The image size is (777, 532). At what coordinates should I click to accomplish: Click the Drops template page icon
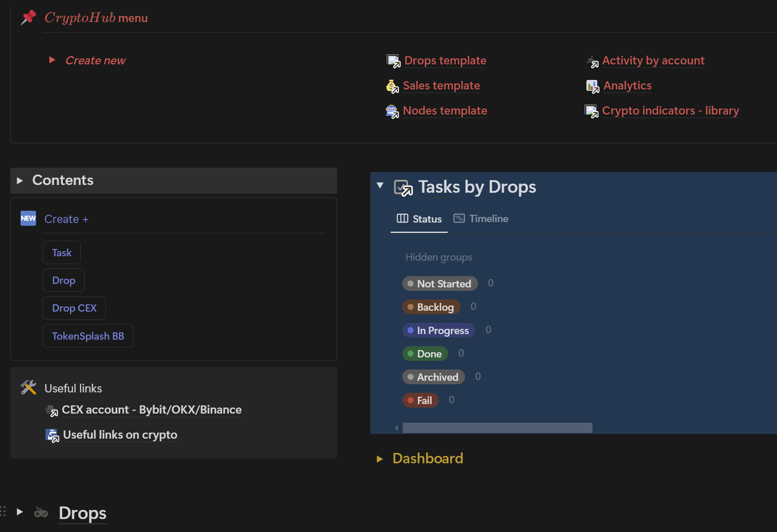tap(393, 61)
